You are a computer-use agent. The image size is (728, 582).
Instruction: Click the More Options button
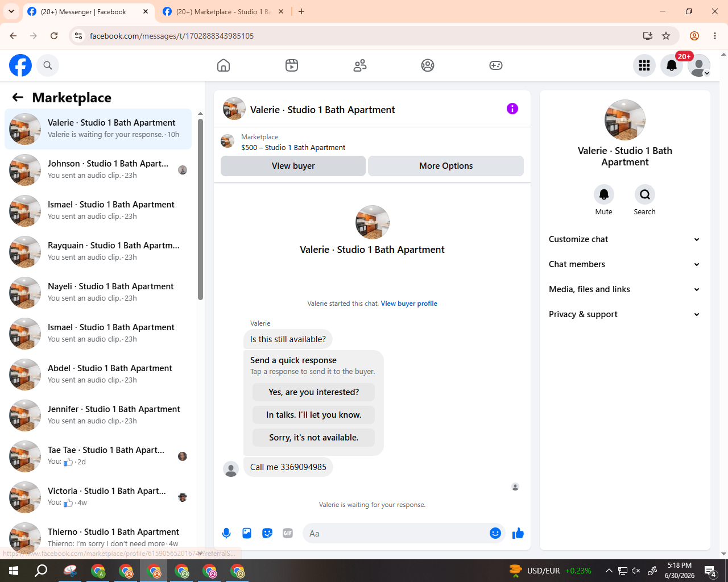click(446, 166)
